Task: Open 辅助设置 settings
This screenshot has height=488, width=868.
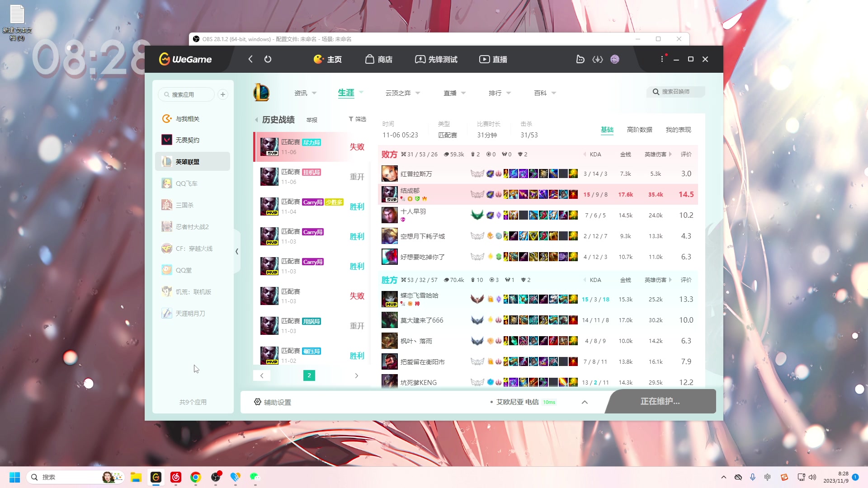Action: pyautogui.click(x=273, y=402)
